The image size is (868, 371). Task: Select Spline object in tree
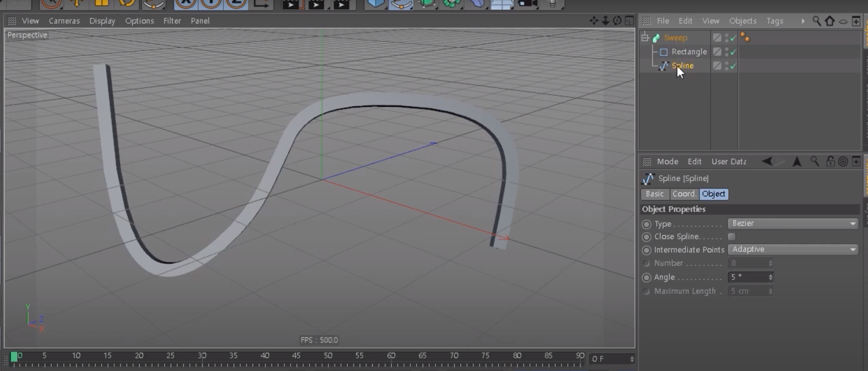coord(682,66)
